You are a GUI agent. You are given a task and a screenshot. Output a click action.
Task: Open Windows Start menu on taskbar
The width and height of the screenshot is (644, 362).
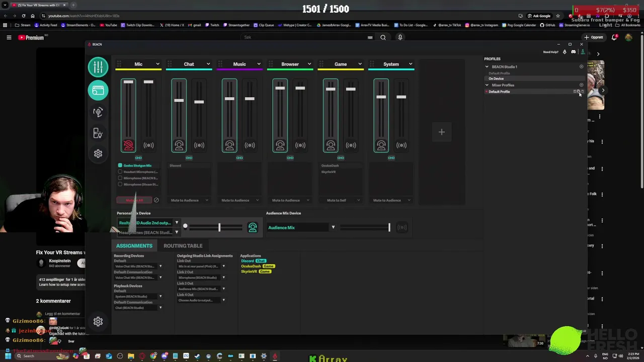[x=8, y=356]
